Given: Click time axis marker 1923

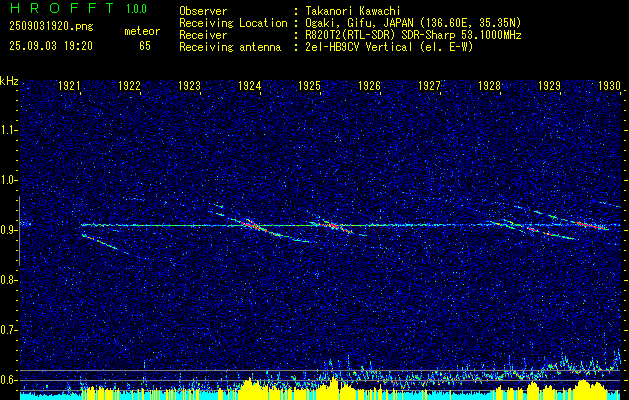Looking at the screenshot, I should click(189, 85).
